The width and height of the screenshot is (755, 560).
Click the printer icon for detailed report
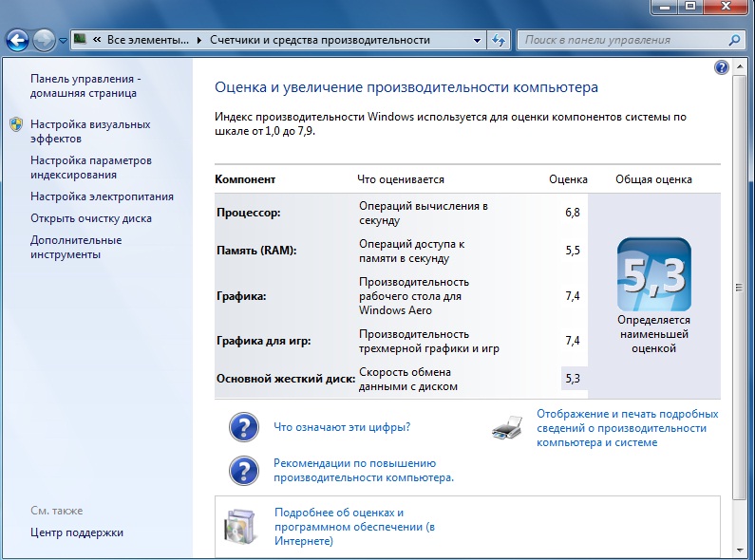(x=507, y=428)
